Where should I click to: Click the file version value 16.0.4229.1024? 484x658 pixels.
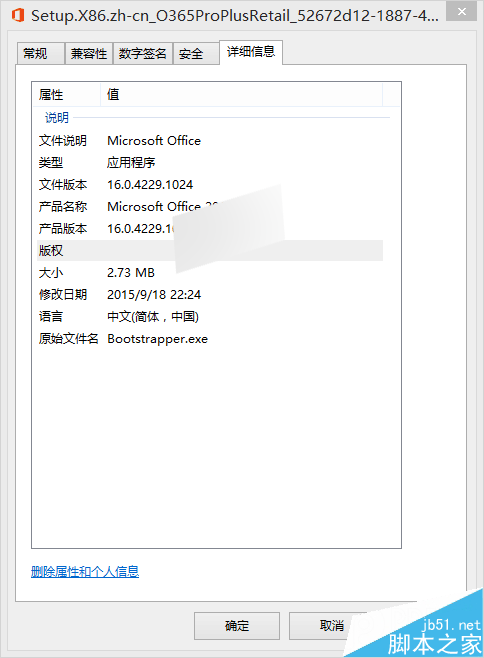[x=150, y=185]
